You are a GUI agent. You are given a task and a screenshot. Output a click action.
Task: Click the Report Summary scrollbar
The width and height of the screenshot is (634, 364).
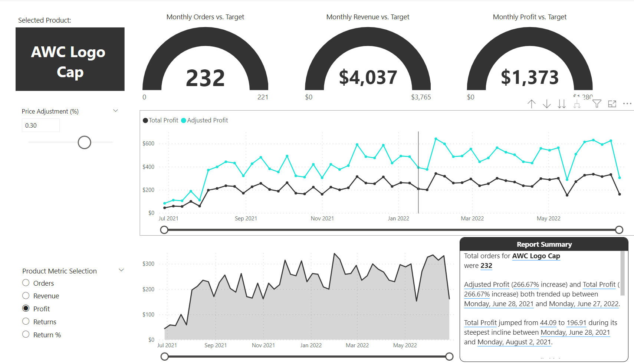pos(622,273)
